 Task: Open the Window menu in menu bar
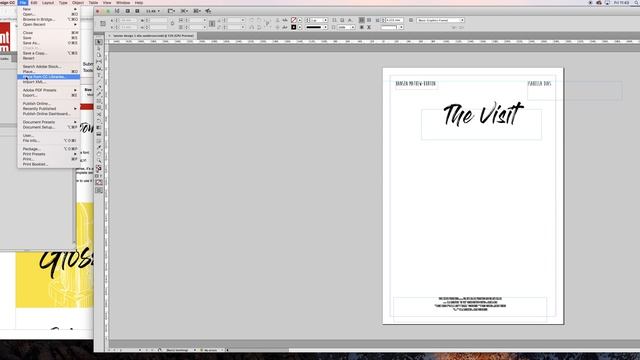123,2
